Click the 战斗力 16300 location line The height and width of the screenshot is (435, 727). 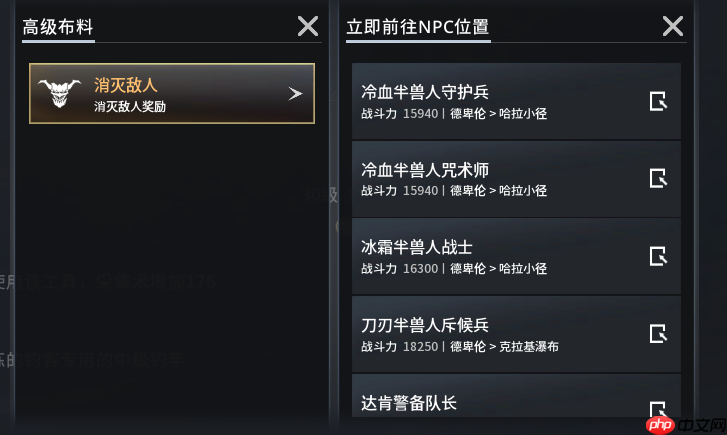point(454,269)
